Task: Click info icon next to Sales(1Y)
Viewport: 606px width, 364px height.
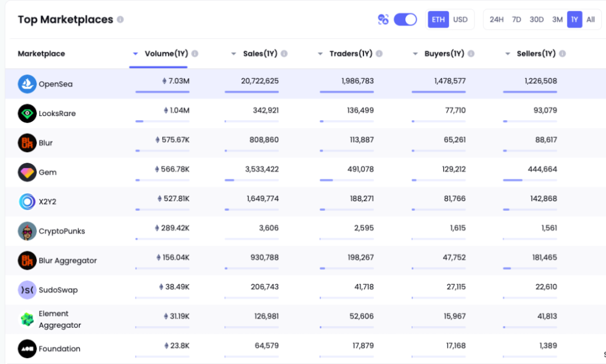Action: tap(284, 54)
